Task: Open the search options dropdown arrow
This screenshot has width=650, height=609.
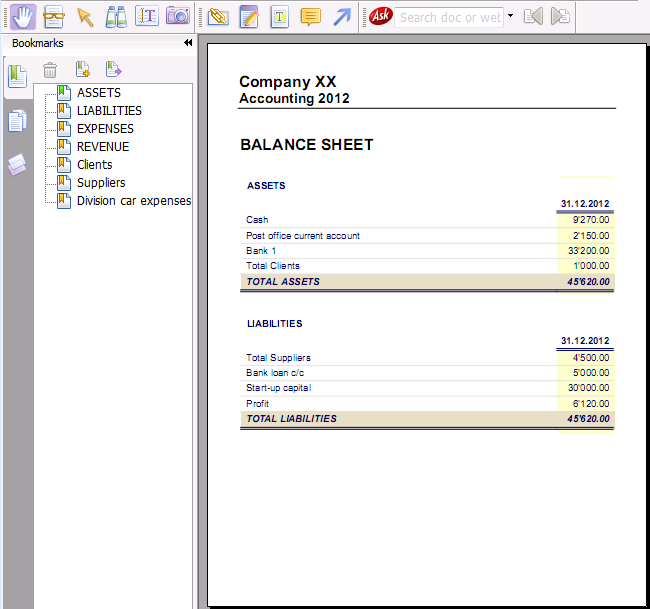Action: tap(510, 16)
